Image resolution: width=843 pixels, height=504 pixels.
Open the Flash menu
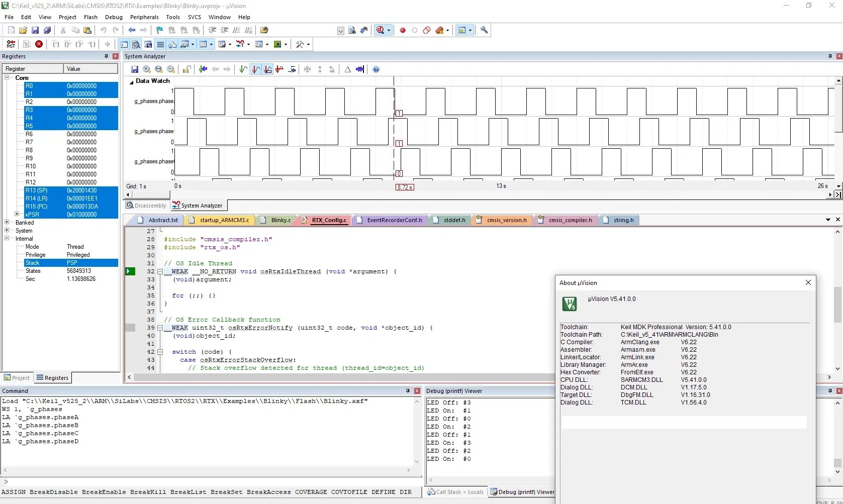click(x=90, y=17)
